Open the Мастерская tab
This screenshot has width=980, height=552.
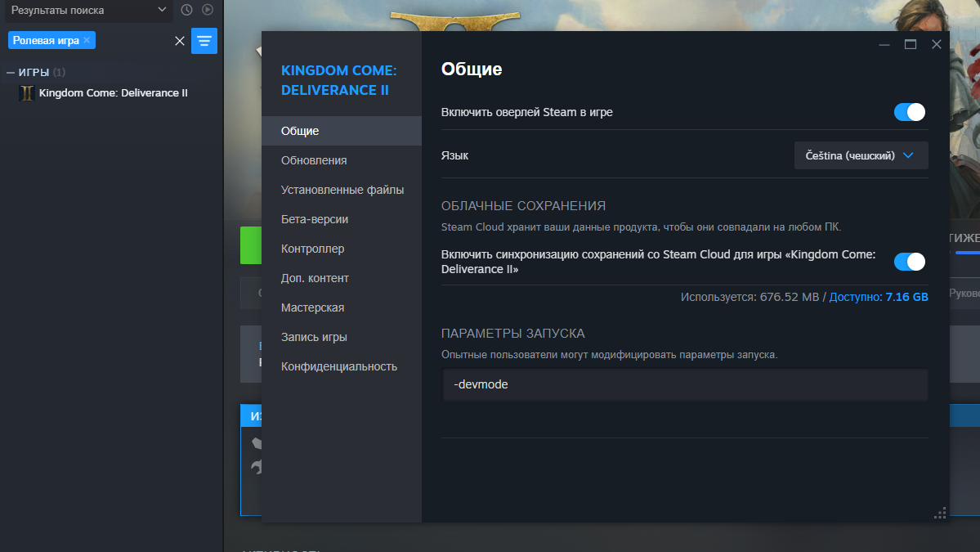342,307
